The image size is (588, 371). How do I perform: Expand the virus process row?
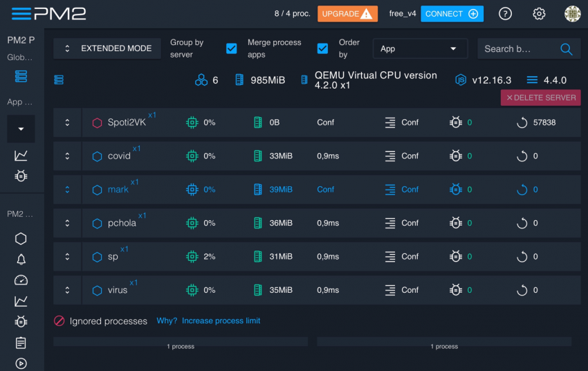point(67,291)
